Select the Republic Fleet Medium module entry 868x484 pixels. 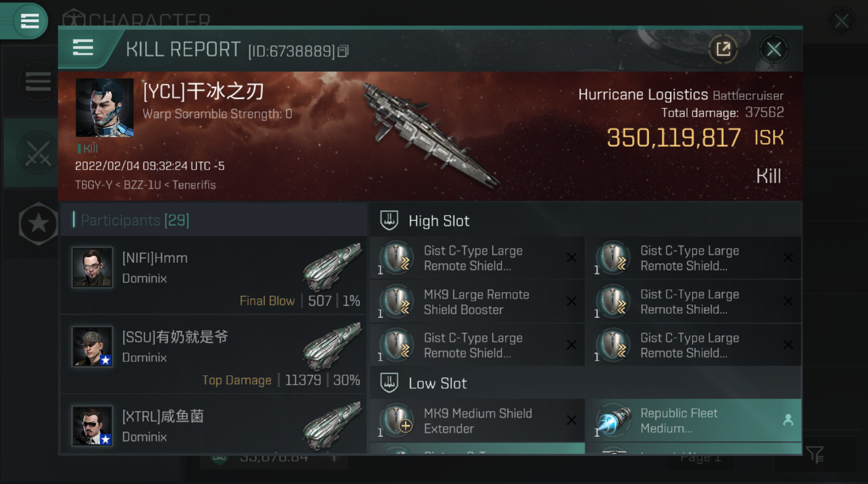click(x=693, y=421)
